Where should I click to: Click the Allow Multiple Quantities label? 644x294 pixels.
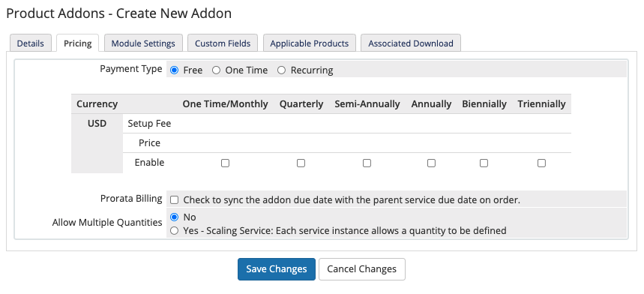[x=107, y=223]
